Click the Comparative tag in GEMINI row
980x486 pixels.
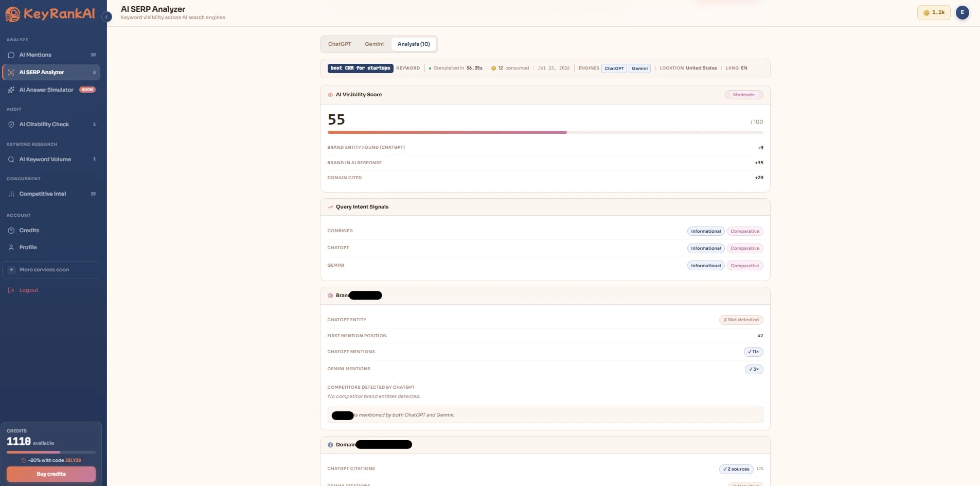[x=745, y=266]
